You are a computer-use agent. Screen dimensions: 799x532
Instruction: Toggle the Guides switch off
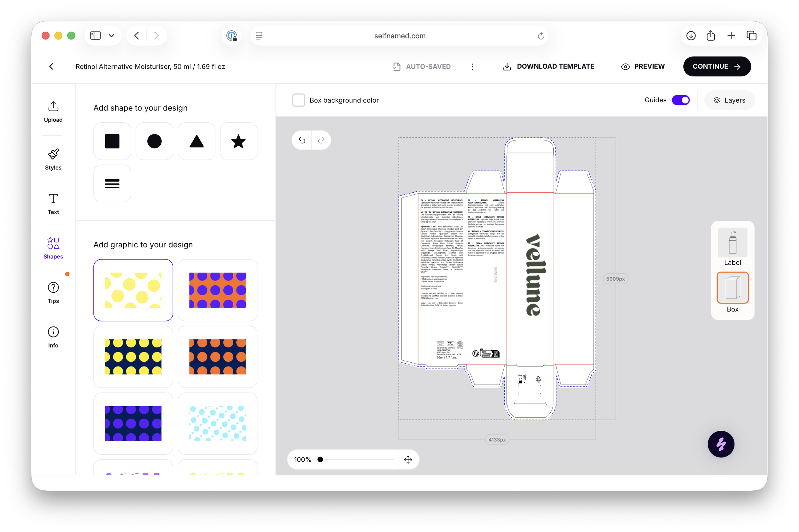tap(680, 100)
